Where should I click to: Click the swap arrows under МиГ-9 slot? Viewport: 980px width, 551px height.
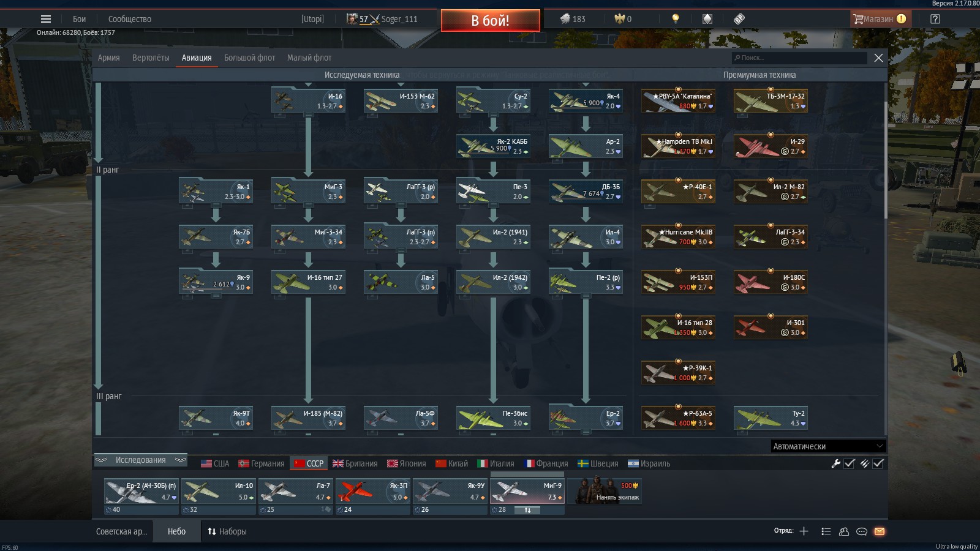(527, 509)
